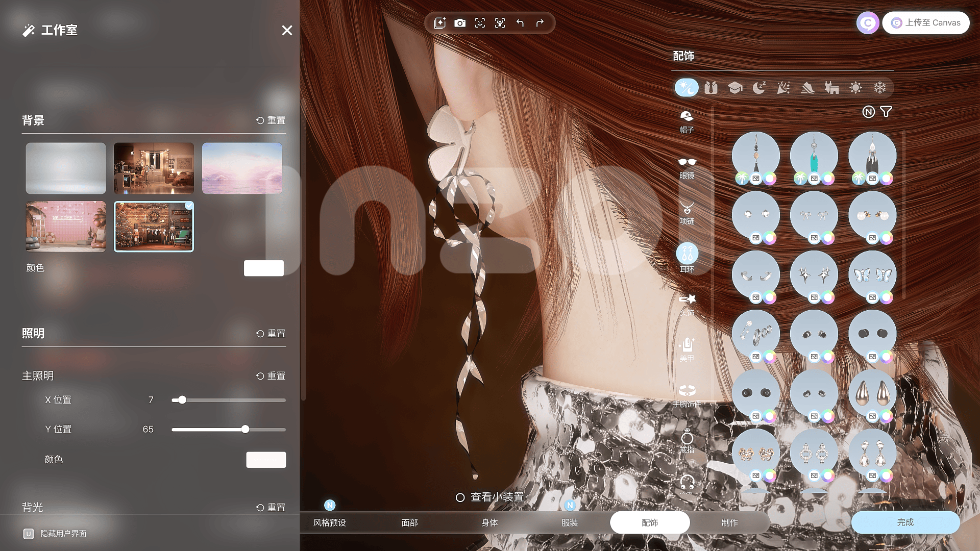Viewport: 980px width, 551px height.
Task: Switch to the 风格预设 tab
Action: pos(329,522)
